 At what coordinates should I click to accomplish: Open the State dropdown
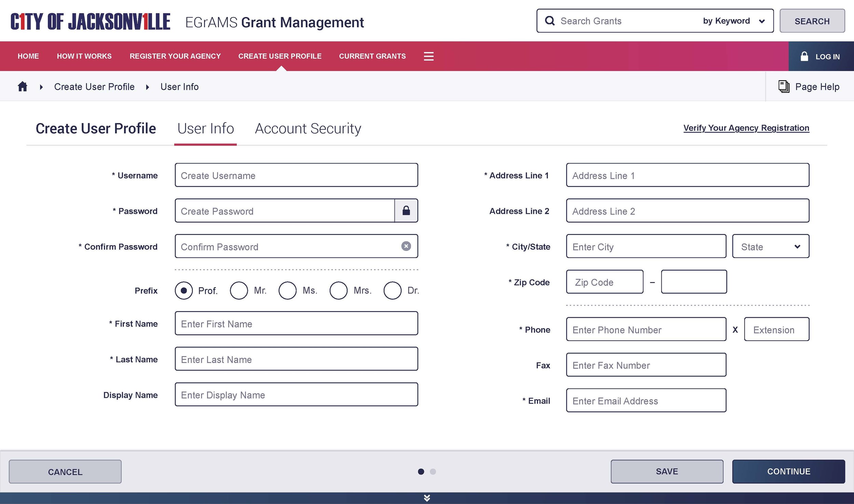tap(770, 247)
